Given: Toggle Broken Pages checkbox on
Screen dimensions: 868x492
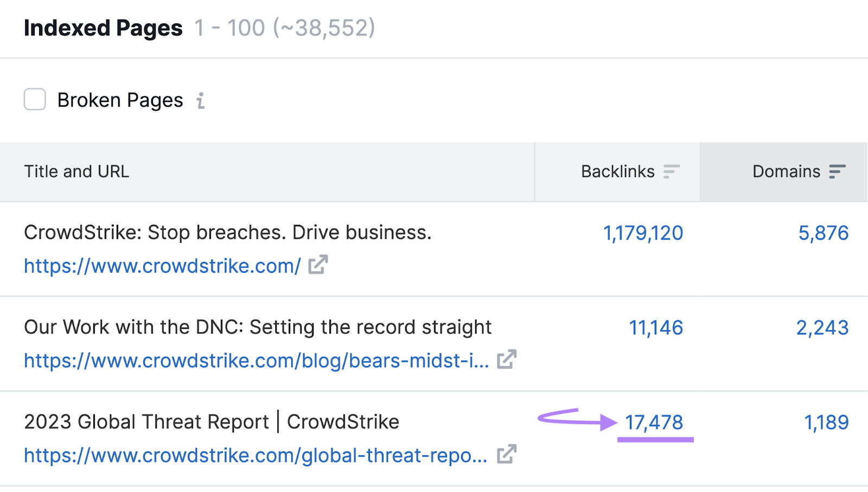Looking at the screenshot, I should tap(34, 99).
